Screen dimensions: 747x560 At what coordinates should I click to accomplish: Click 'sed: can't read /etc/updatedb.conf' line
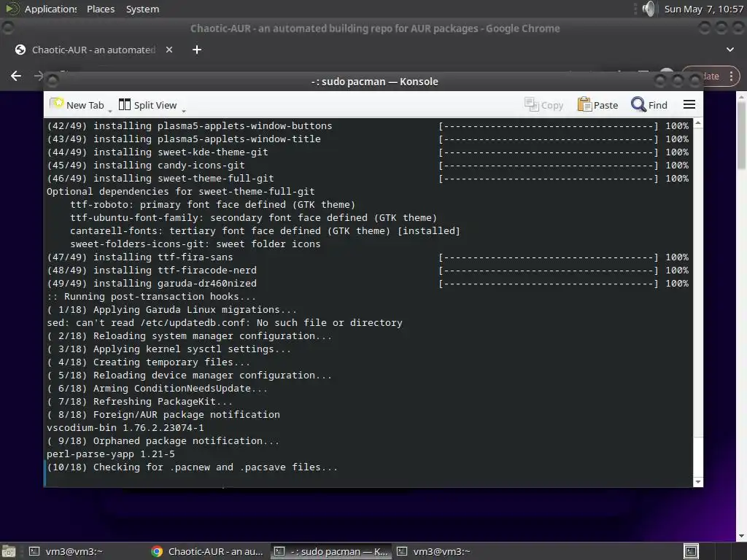(225, 323)
